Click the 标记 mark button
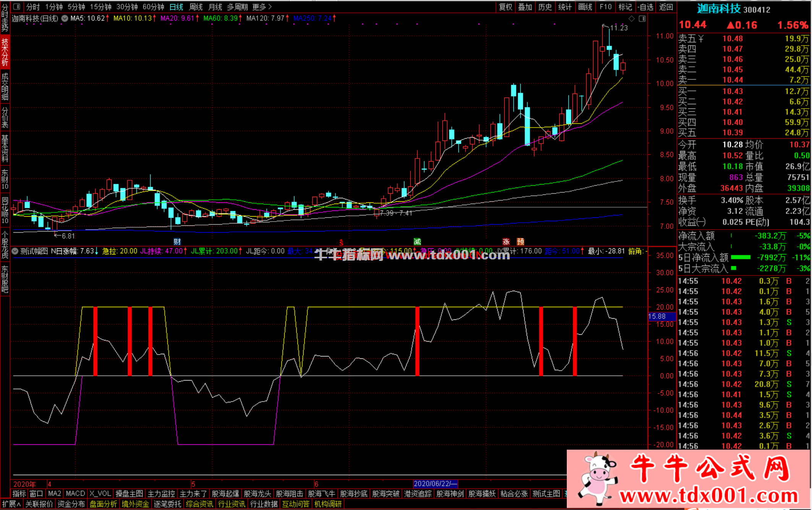This screenshot has width=812, height=510. click(625, 7)
